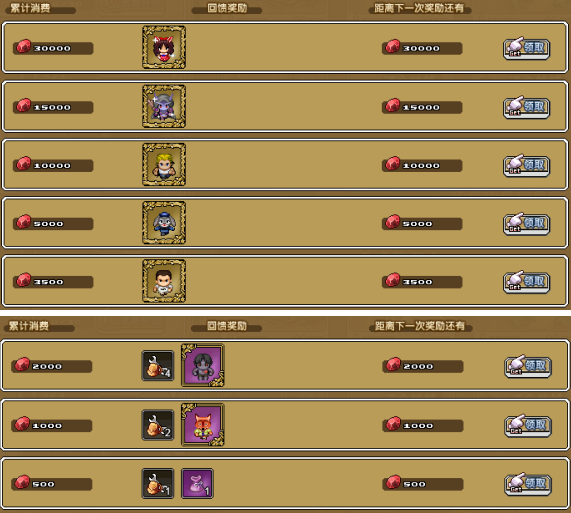Claim the 3500 gem reward
The height and width of the screenshot is (513, 571).
[527, 282]
